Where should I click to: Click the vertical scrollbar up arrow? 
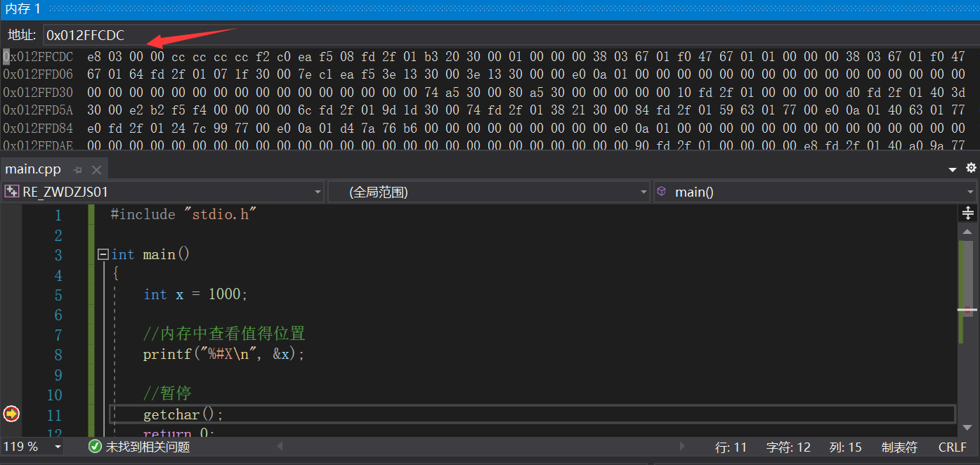point(967,231)
